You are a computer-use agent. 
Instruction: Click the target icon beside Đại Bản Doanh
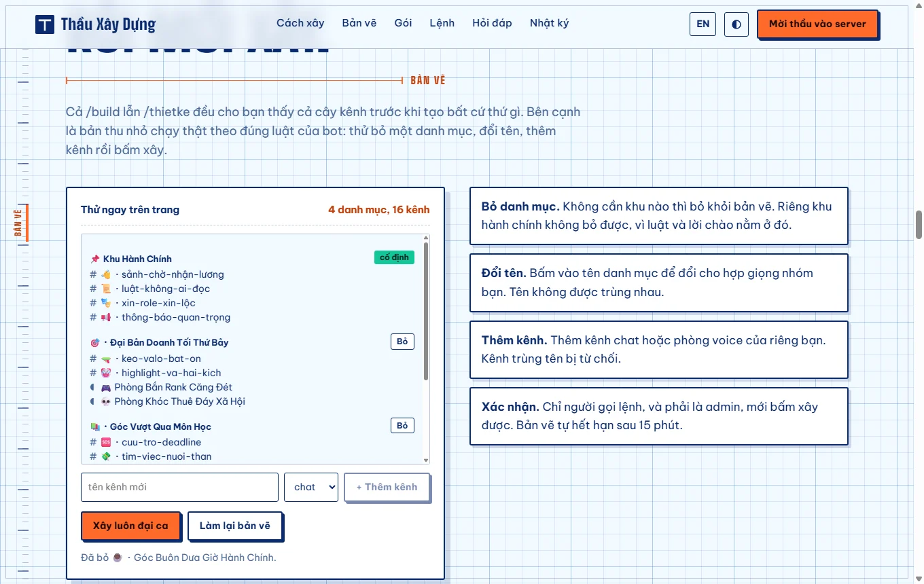94,342
